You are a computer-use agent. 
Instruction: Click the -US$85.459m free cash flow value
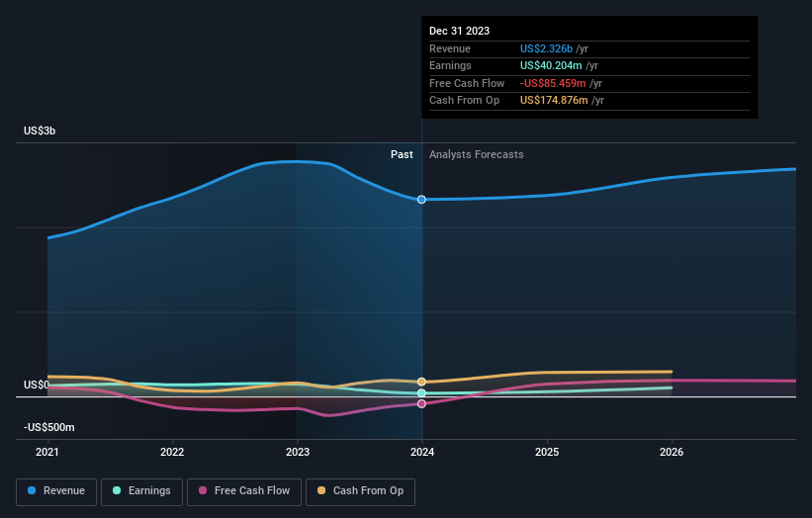tap(553, 83)
